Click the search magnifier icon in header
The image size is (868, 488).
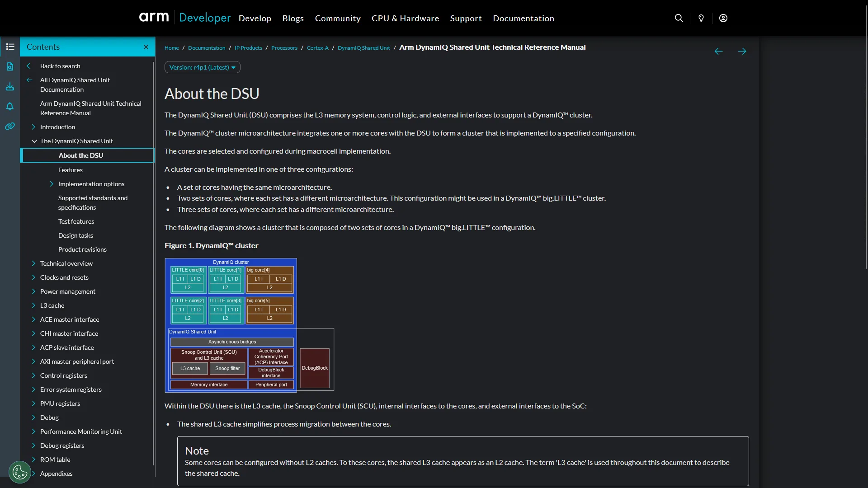point(679,18)
